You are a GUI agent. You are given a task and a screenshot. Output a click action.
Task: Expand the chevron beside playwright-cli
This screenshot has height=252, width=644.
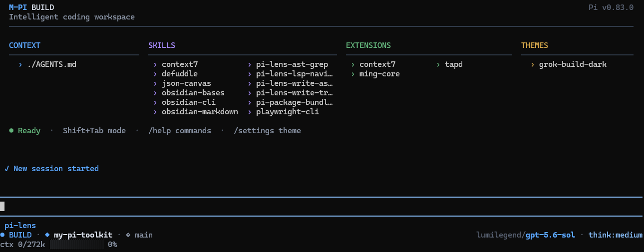(x=250, y=112)
